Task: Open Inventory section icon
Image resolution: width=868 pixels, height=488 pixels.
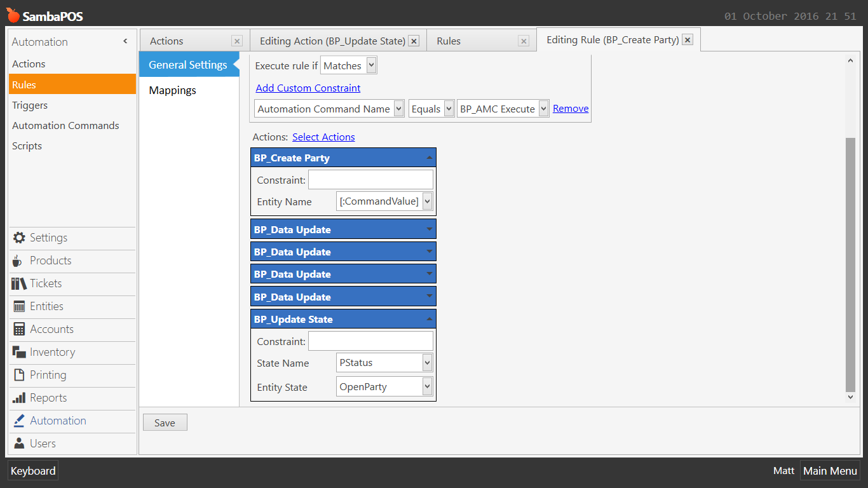Action: (19, 352)
